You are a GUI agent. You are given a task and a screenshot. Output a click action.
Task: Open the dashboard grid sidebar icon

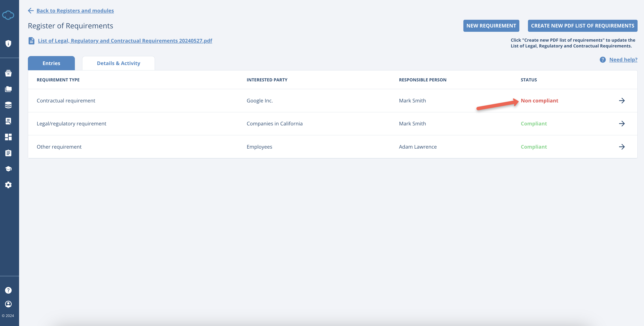click(x=8, y=137)
